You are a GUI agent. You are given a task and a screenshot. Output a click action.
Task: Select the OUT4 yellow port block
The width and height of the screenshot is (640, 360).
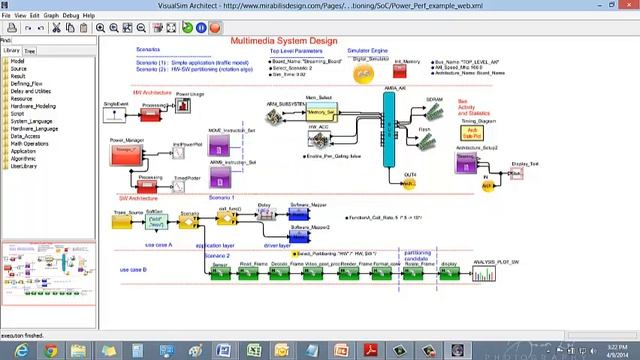(x=409, y=184)
